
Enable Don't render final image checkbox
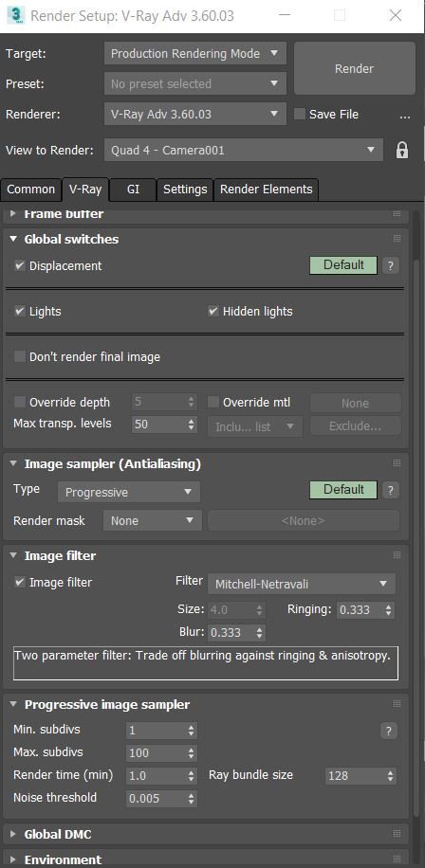[x=20, y=357]
